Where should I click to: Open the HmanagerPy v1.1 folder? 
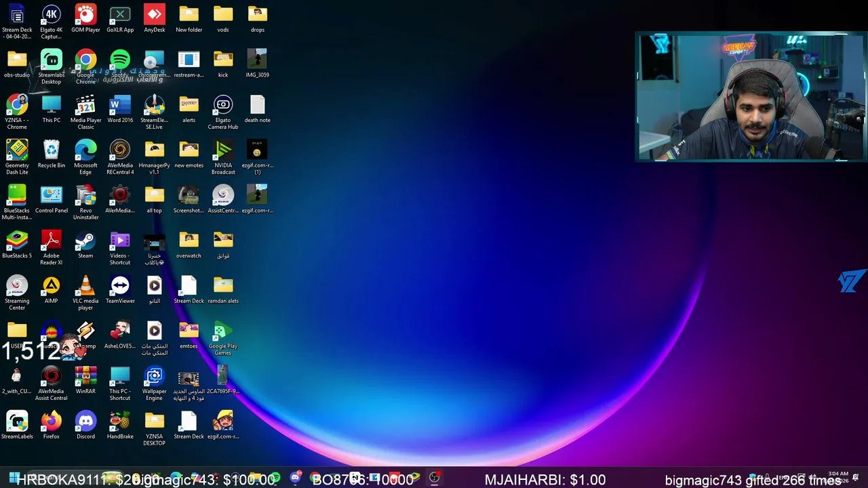point(154,157)
